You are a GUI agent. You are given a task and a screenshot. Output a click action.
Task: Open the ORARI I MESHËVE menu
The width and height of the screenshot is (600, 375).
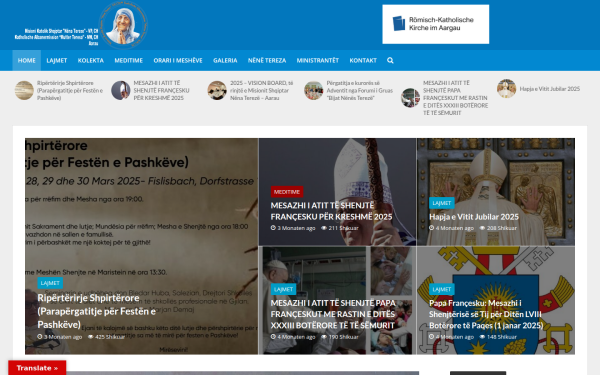click(x=178, y=60)
